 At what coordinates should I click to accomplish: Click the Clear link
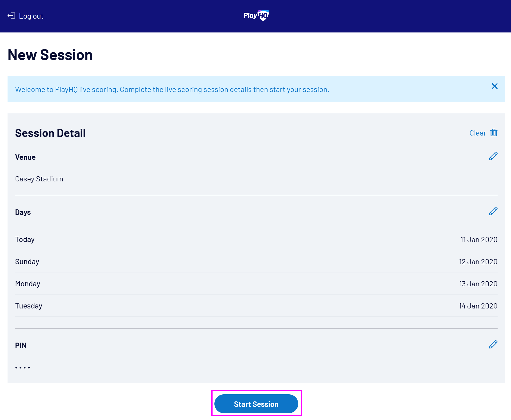[478, 133]
